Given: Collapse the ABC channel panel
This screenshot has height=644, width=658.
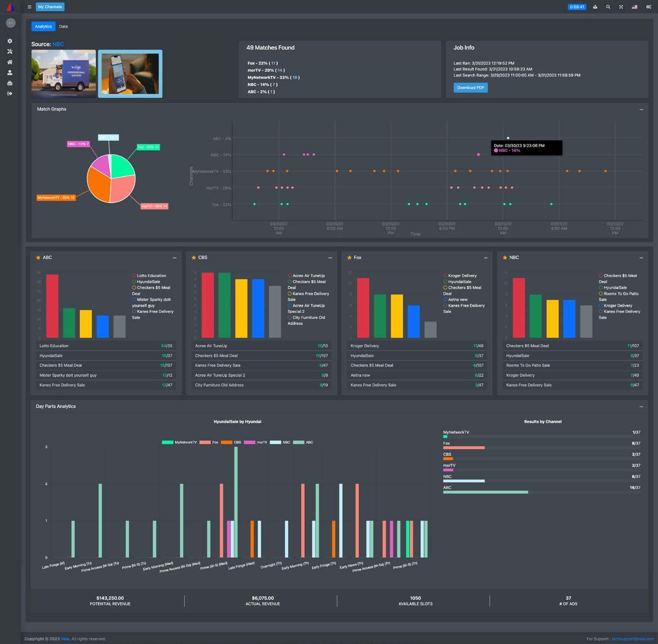Looking at the screenshot, I should (174, 258).
